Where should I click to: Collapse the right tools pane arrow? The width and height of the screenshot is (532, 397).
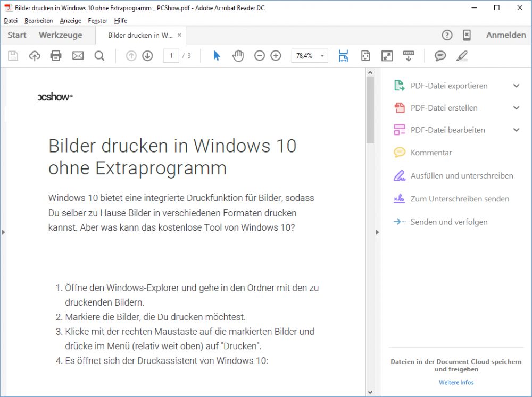(377, 232)
